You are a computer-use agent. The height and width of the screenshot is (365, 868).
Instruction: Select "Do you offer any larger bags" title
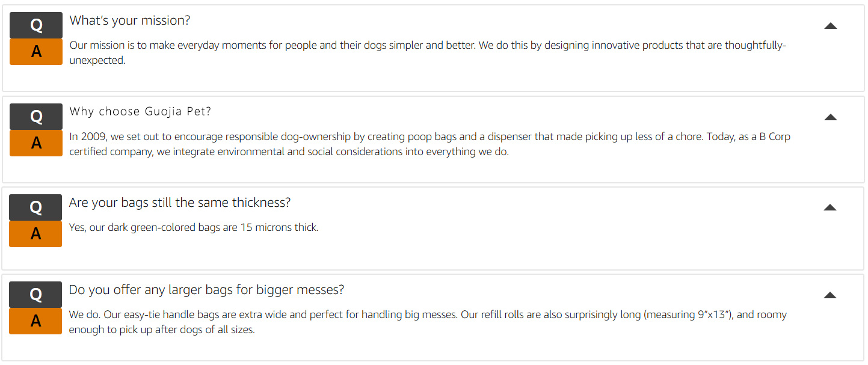[x=206, y=290]
